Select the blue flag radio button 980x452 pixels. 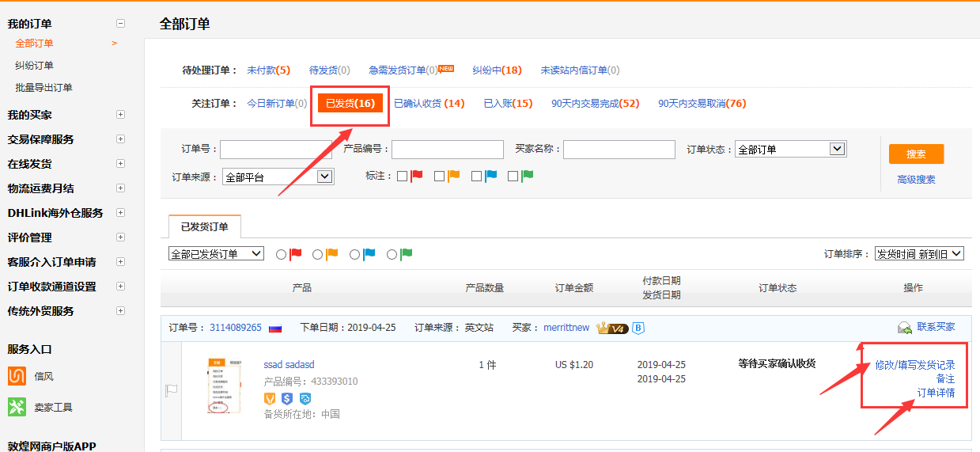click(x=355, y=254)
